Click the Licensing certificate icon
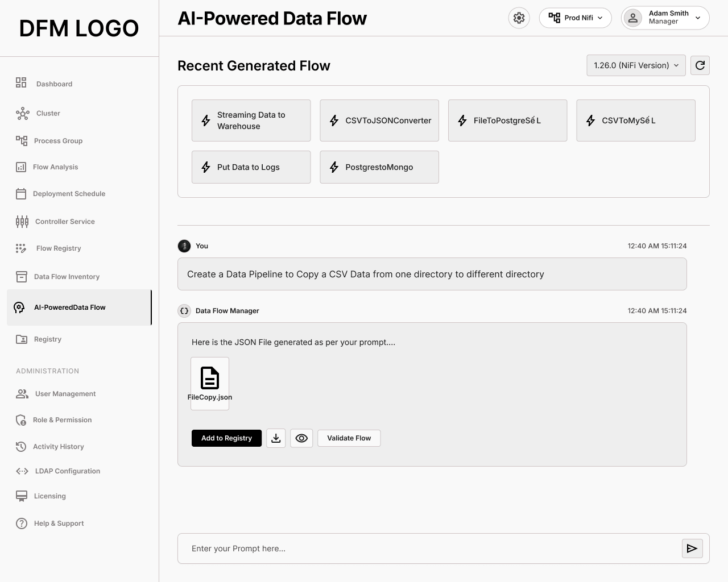The image size is (728, 582). point(22,496)
